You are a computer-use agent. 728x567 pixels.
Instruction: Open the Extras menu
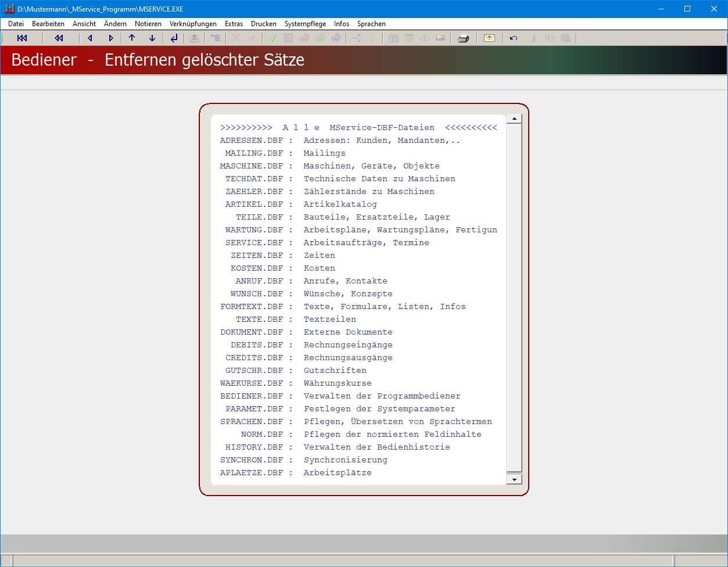[234, 24]
